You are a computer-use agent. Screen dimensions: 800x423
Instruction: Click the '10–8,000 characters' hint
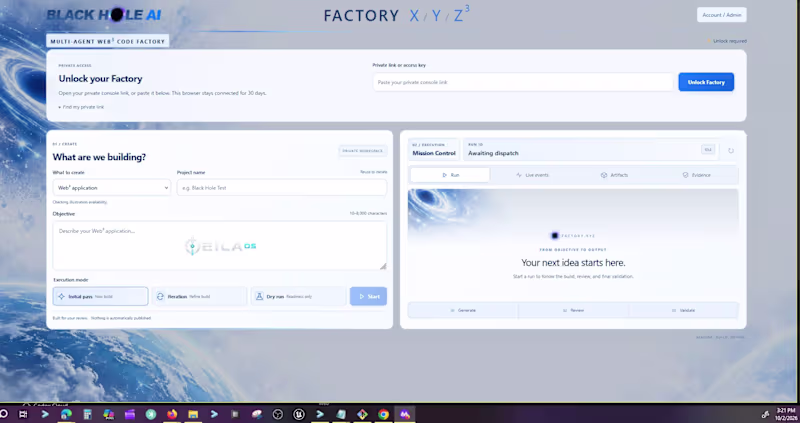pyautogui.click(x=368, y=213)
